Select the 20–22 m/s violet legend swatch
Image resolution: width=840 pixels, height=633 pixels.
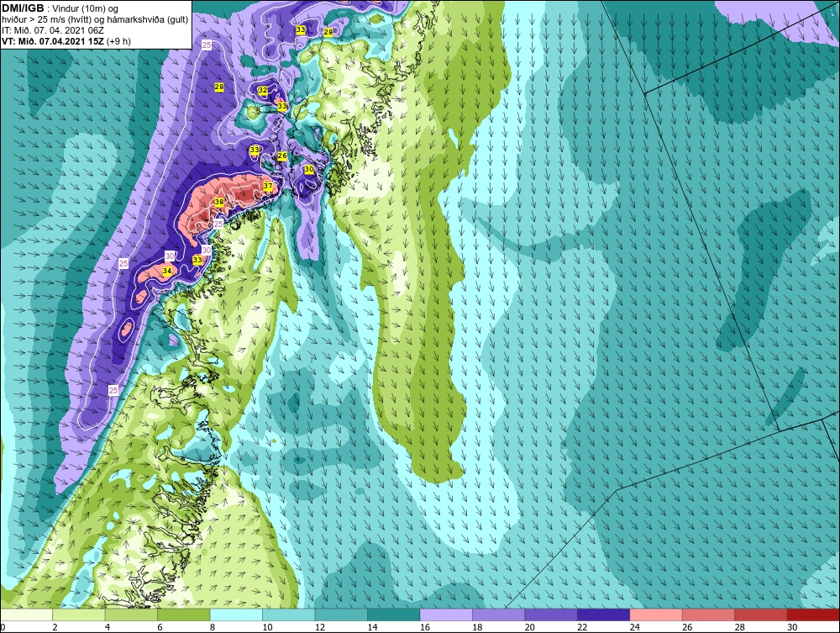[551, 615]
